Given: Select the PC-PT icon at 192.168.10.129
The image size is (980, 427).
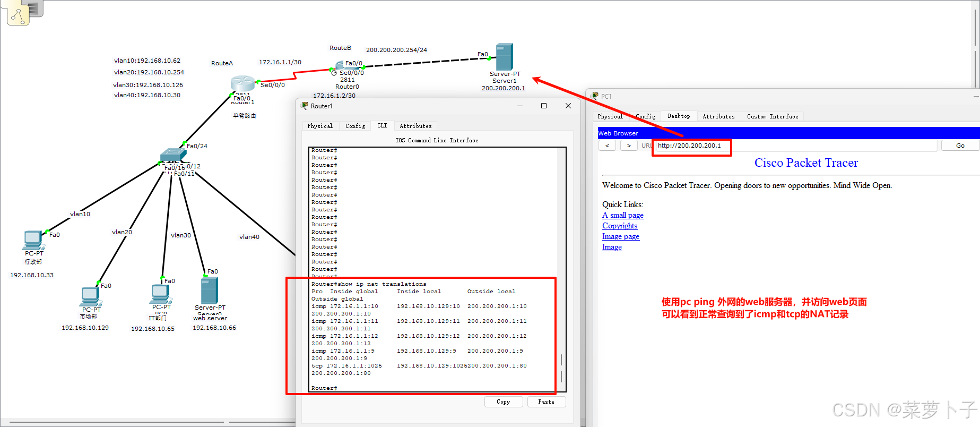Looking at the screenshot, I should pyautogui.click(x=91, y=296).
